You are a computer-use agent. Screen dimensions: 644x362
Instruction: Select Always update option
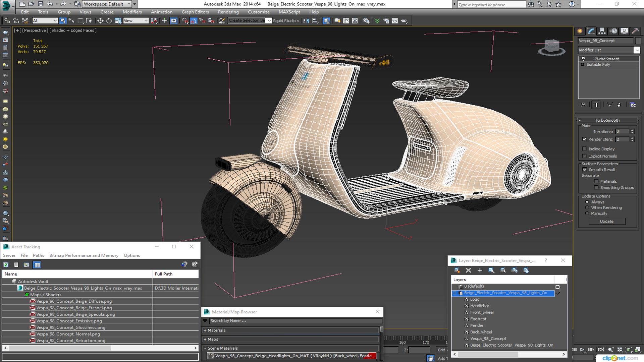[587, 202]
